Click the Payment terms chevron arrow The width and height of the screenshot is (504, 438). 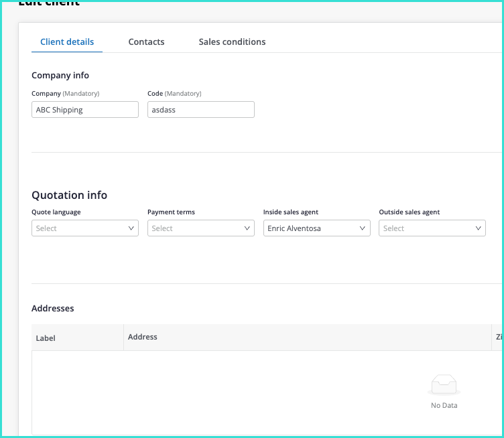(x=247, y=228)
